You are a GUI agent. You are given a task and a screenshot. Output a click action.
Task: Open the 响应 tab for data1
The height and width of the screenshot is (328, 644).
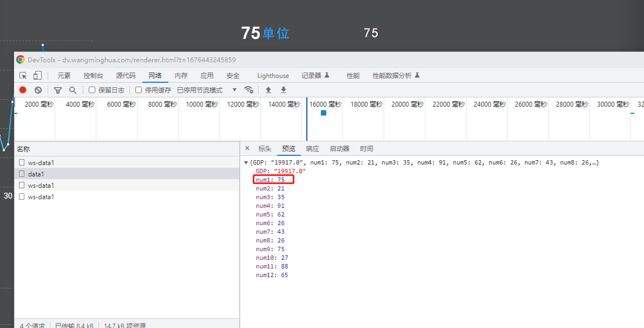click(312, 148)
